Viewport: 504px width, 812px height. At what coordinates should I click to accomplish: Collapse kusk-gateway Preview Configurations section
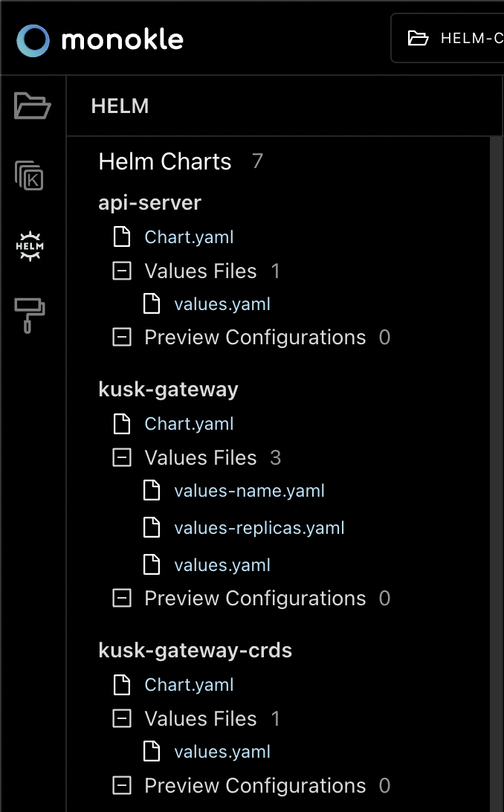click(x=122, y=598)
